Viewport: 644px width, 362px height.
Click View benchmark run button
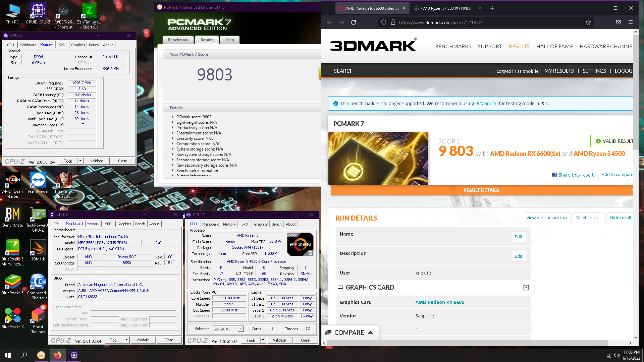(x=546, y=218)
